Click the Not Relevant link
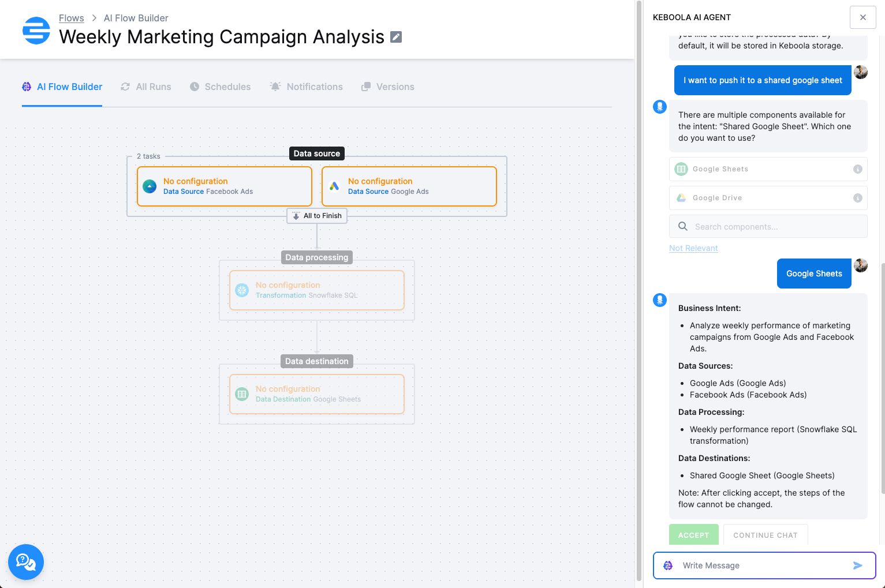Image resolution: width=885 pixels, height=588 pixels. [x=693, y=248]
